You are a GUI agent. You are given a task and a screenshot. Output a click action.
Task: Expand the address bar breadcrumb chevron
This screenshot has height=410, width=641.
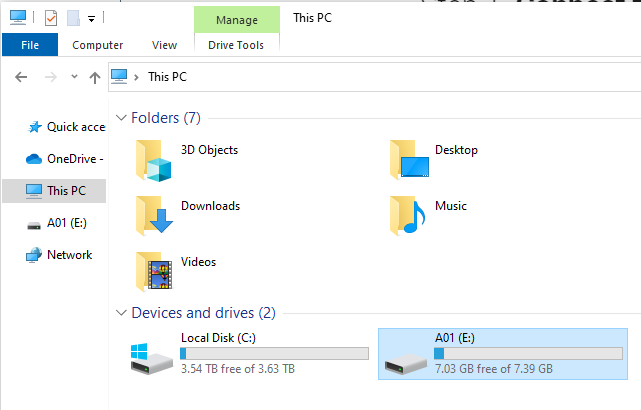tap(137, 77)
